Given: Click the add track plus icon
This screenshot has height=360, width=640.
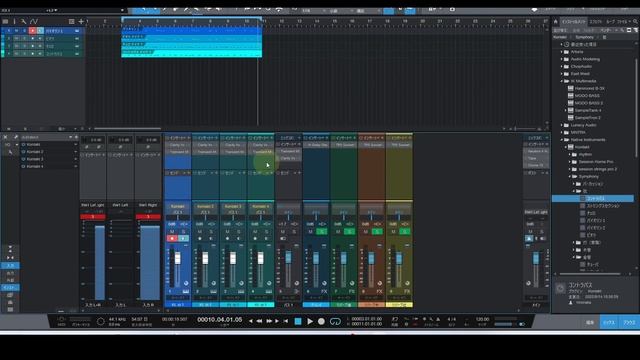Looking at the screenshot, I should (81, 21).
